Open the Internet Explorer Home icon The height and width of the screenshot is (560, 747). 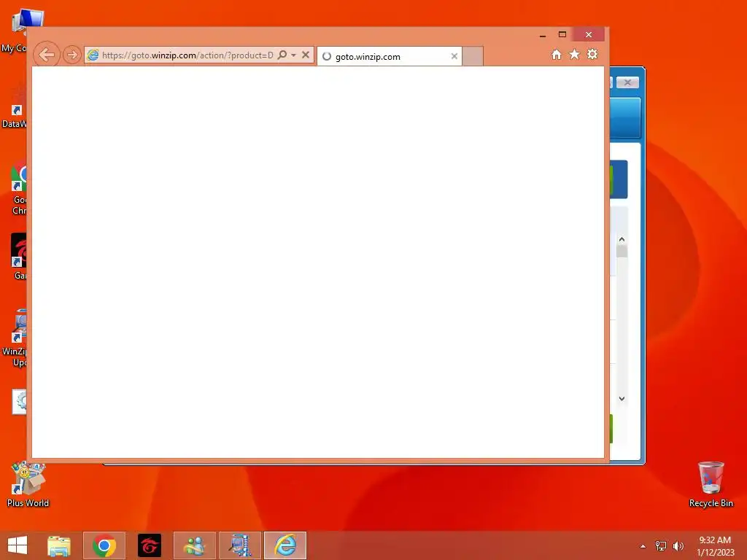pos(556,54)
